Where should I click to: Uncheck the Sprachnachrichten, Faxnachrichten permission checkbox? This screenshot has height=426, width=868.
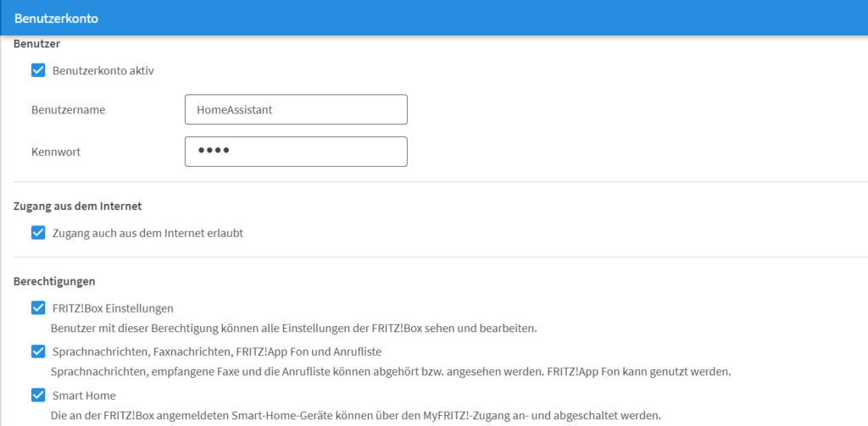(38, 351)
